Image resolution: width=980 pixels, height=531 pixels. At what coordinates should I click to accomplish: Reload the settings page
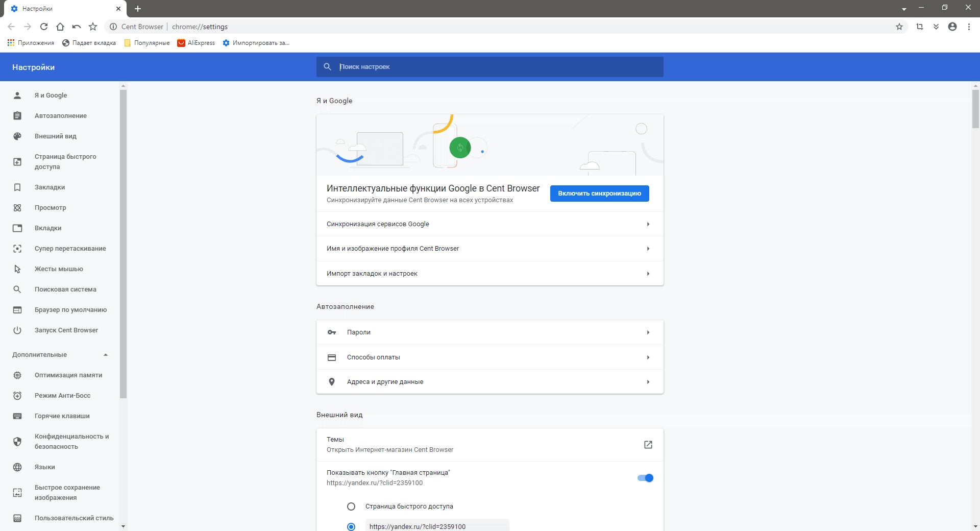coord(44,27)
